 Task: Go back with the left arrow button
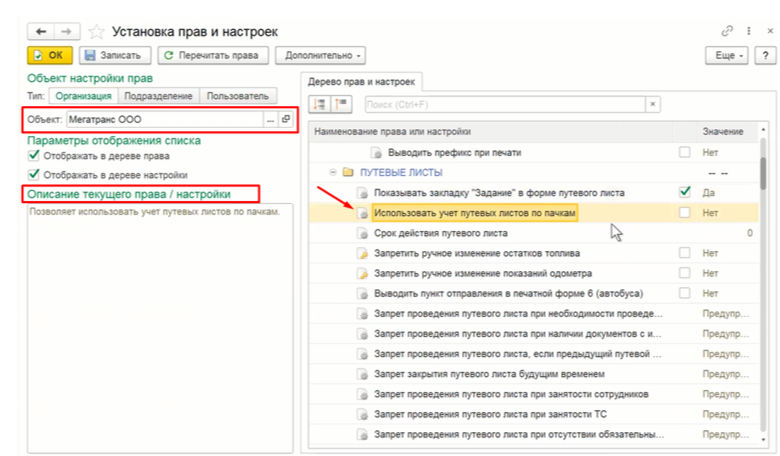click(x=41, y=32)
